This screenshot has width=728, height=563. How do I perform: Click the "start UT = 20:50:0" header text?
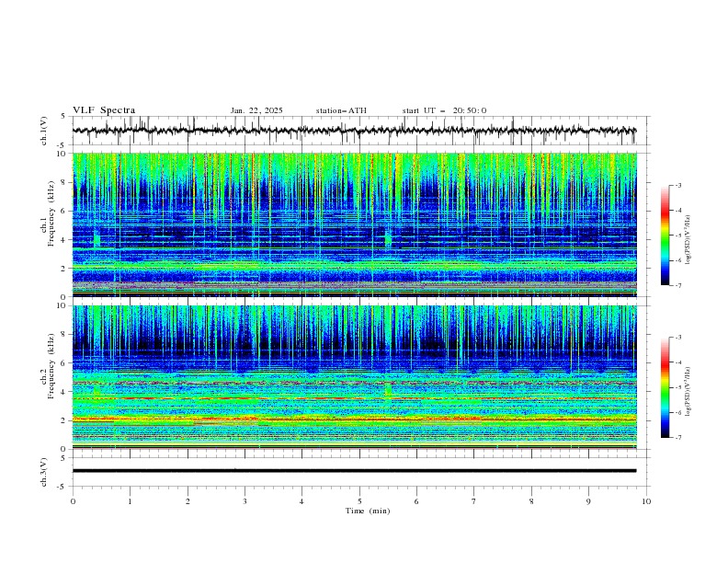(x=444, y=110)
